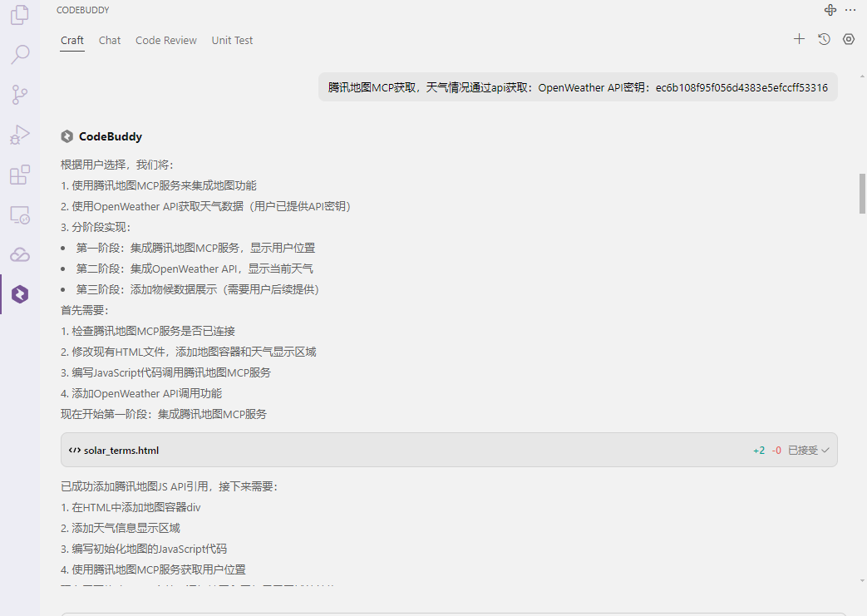This screenshot has height=616, width=867.
Task: Click line '使用腾讯地图MCP服务获取用户位置'
Action: pyautogui.click(x=159, y=569)
